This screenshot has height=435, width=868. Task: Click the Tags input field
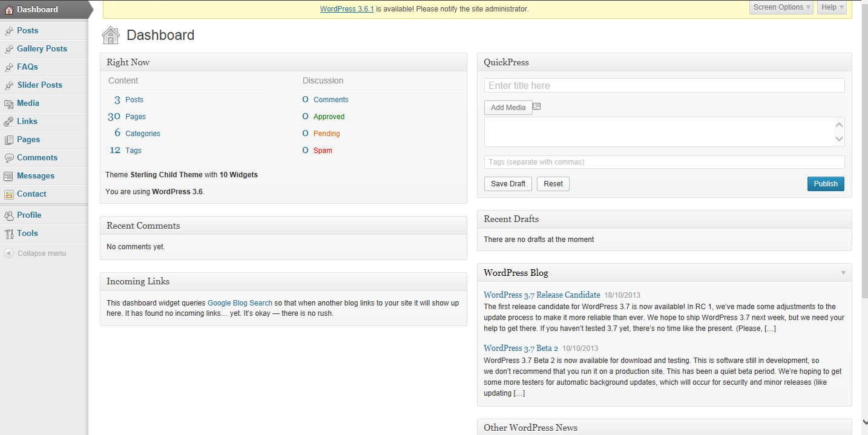(664, 162)
